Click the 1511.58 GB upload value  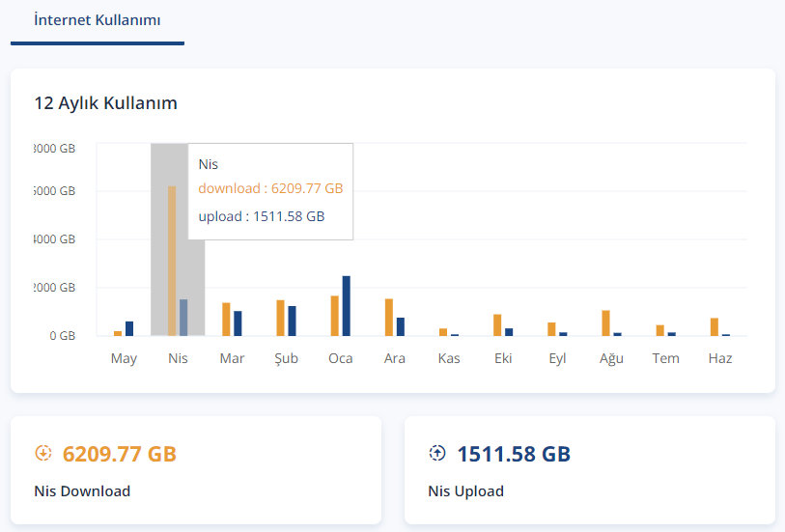514,454
